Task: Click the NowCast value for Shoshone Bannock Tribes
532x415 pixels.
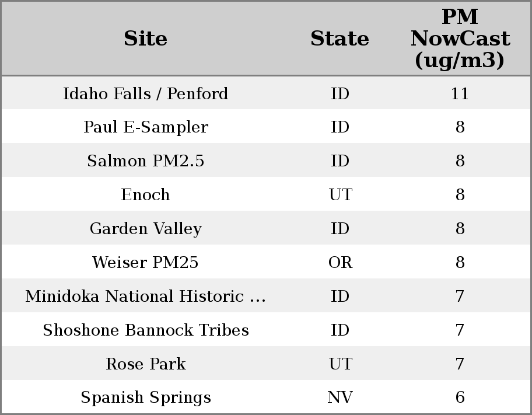Action: pos(460,330)
